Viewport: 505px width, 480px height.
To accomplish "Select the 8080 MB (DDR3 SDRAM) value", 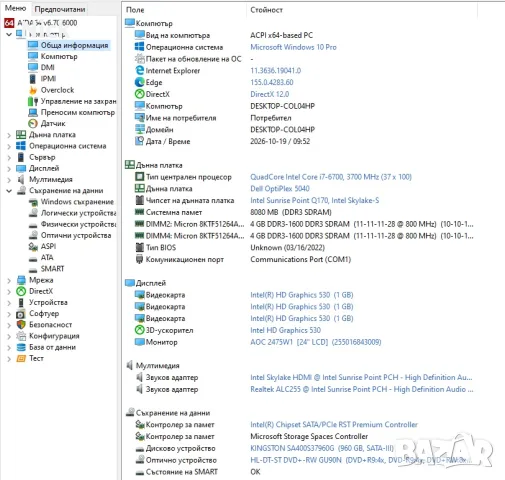I will pyautogui.click(x=291, y=212).
